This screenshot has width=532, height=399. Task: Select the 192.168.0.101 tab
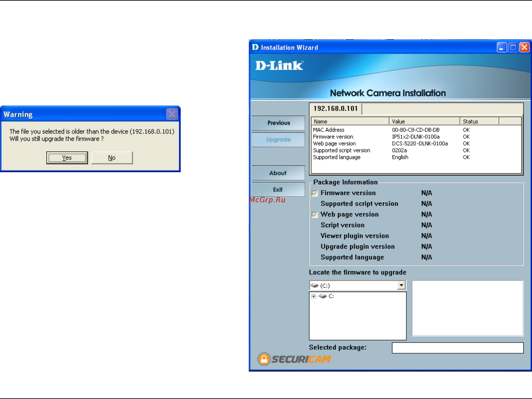pyautogui.click(x=335, y=109)
